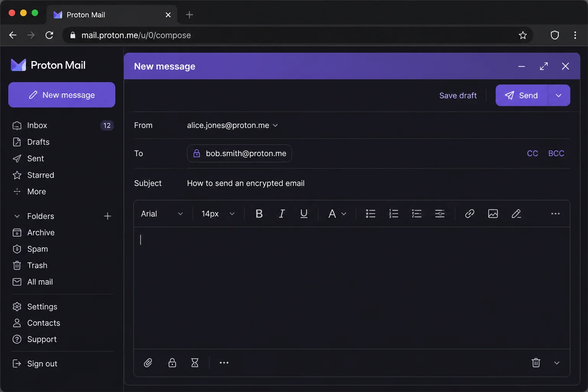Minimize the New message composer
This screenshot has width=588, height=392.
522,66
